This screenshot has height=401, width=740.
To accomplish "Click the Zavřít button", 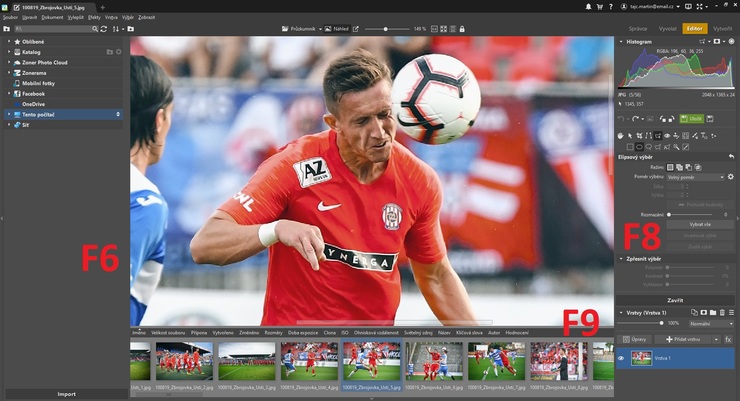I will pos(675,299).
